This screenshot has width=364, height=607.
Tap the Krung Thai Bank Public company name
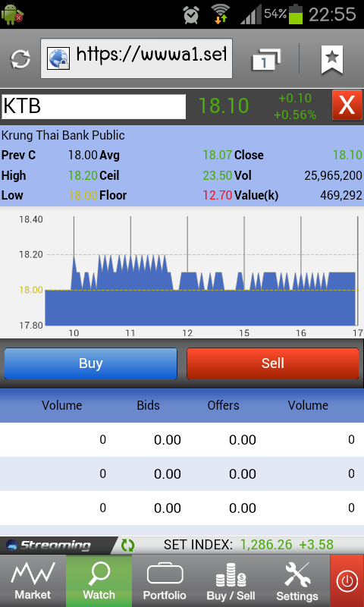click(x=63, y=136)
